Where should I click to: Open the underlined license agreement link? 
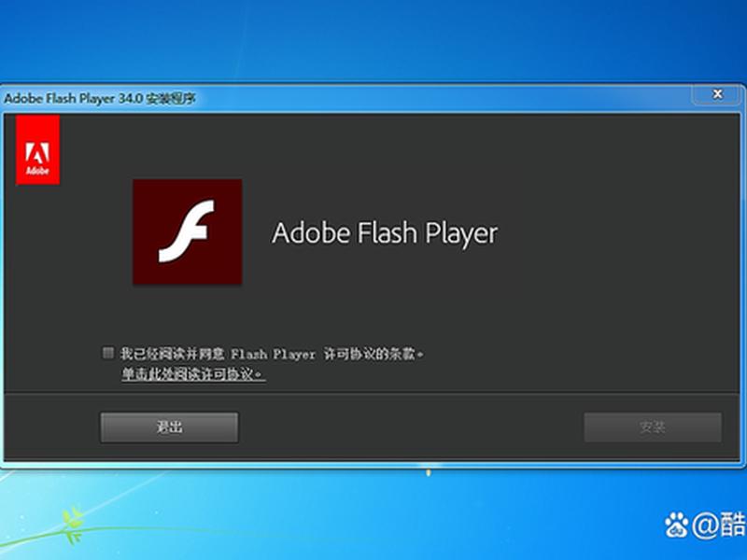coord(193,374)
